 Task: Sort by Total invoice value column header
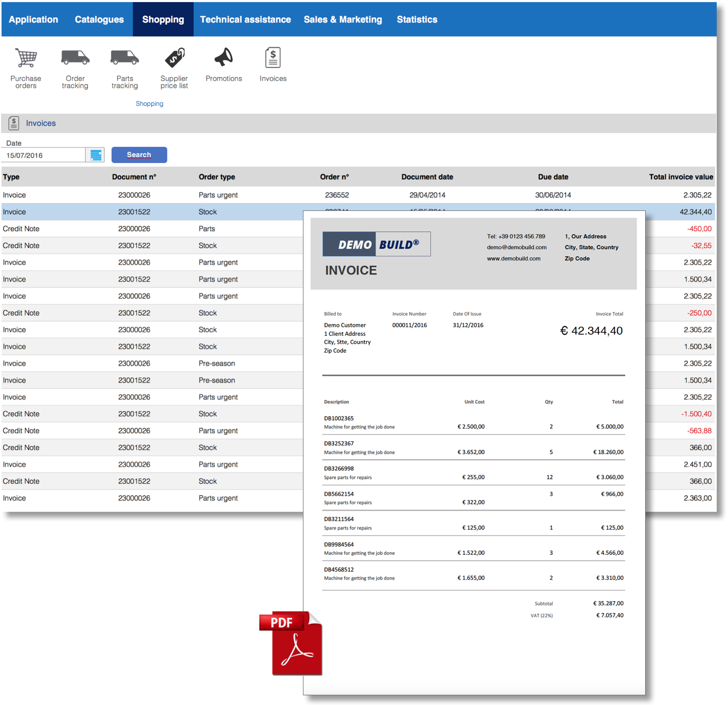pyautogui.click(x=681, y=177)
